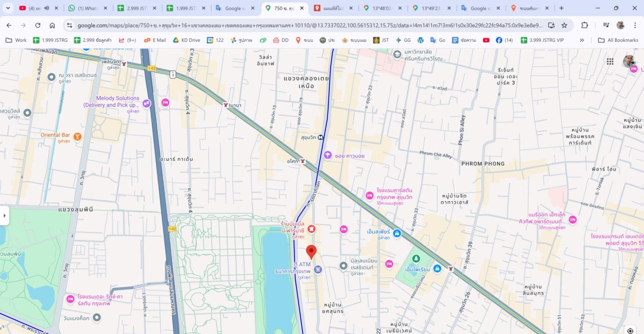Show more hidden bookmarks
The height and width of the screenshot is (334, 644).
(x=582, y=40)
